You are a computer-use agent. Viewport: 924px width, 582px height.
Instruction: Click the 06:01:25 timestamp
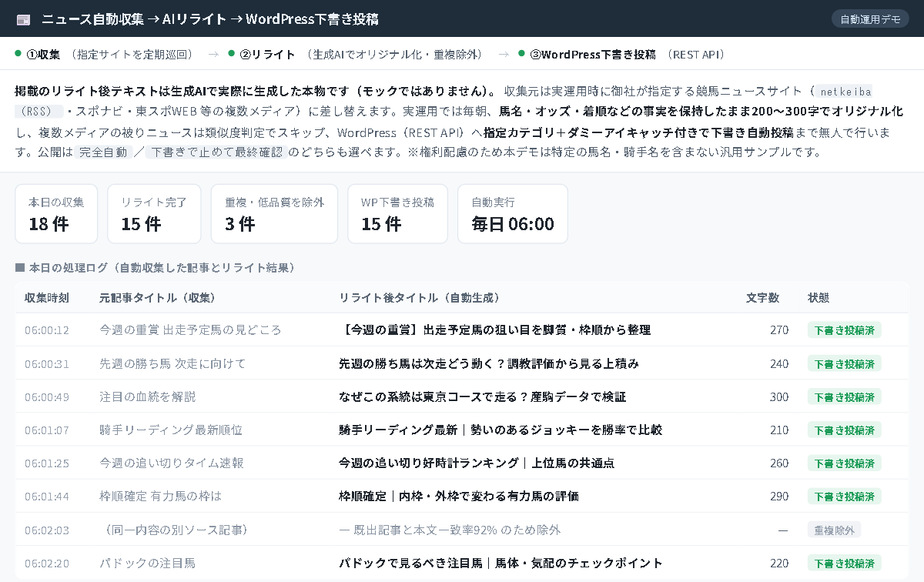click(x=47, y=463)
